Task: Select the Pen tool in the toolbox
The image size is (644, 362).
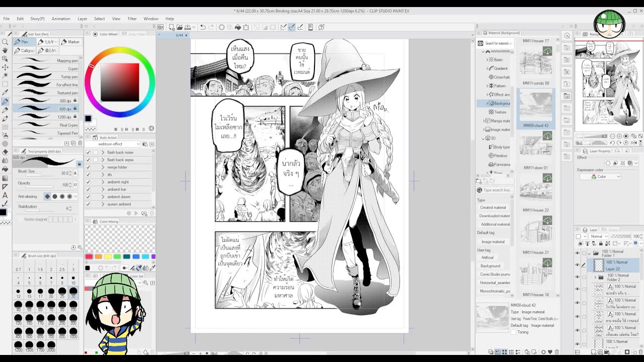Action: [5, 102]
